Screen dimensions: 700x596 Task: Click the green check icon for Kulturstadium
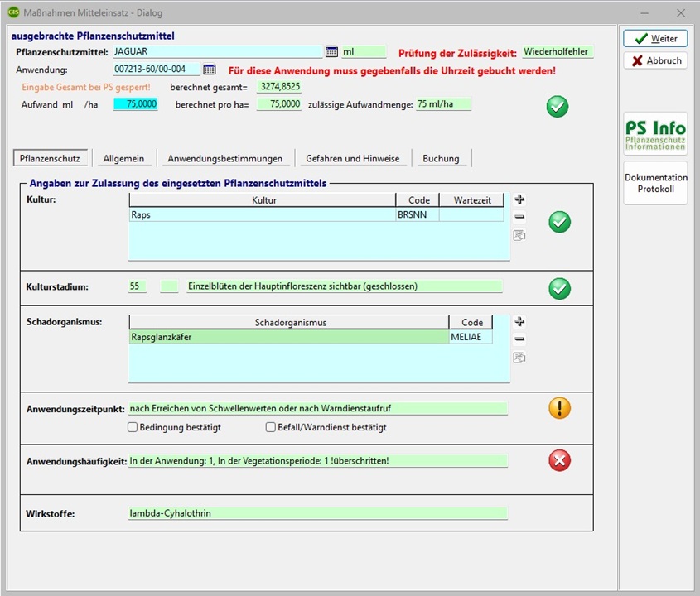pos(559,288)
